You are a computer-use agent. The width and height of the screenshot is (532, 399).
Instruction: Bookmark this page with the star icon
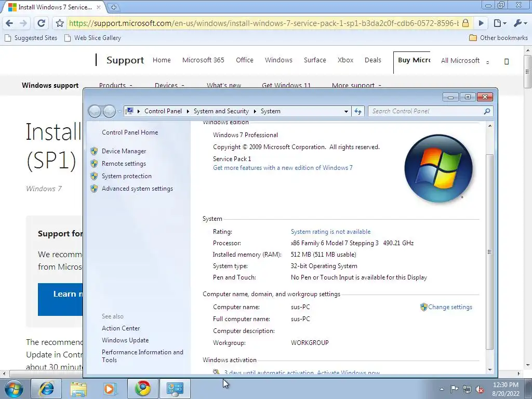(60, 23)
